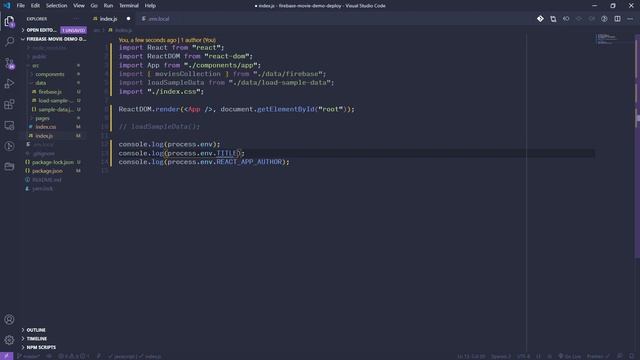The height and width of the screenshot is (360, 640).
Task: Click the purple remote indicator in status bar
Action: click(x=6, y=356)
